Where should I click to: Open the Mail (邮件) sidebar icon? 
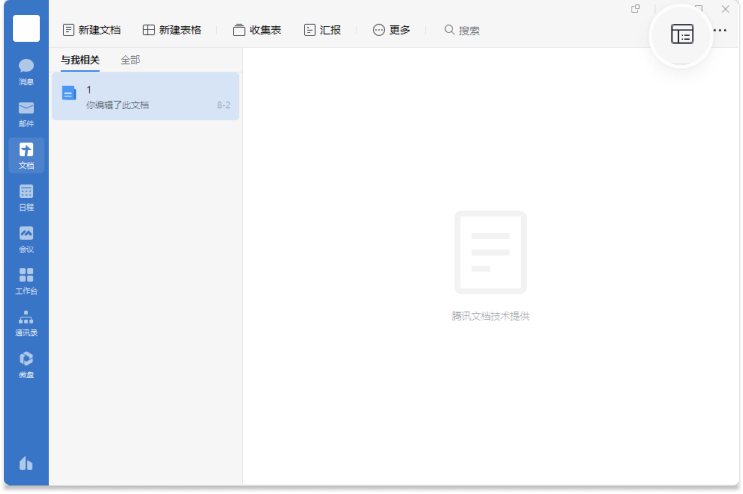coord(26,114)
